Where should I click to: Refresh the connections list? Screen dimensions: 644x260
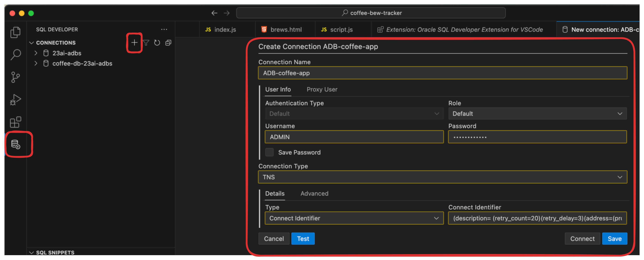pyautogui.click(x=157, y=43)
